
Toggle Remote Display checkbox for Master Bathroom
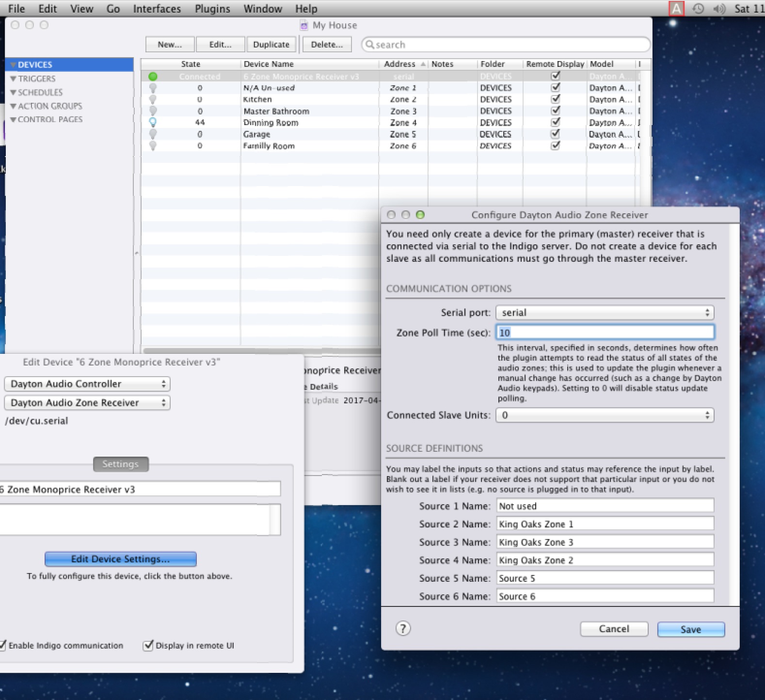[556, 111]
